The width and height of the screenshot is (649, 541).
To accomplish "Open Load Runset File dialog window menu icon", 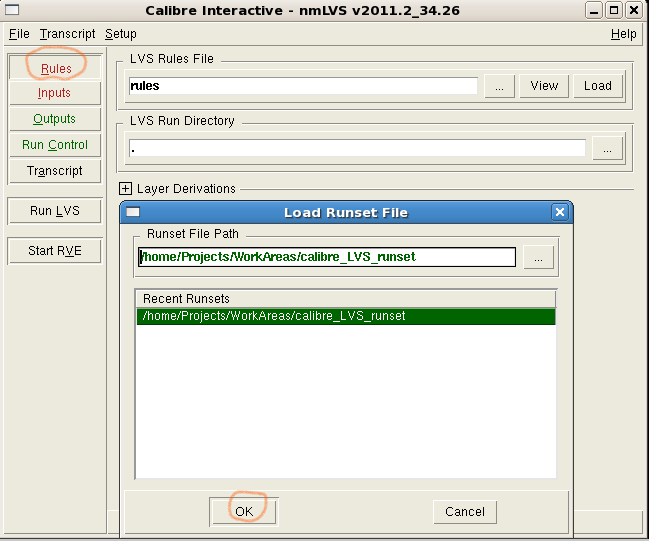I will [x=133, y=212].
